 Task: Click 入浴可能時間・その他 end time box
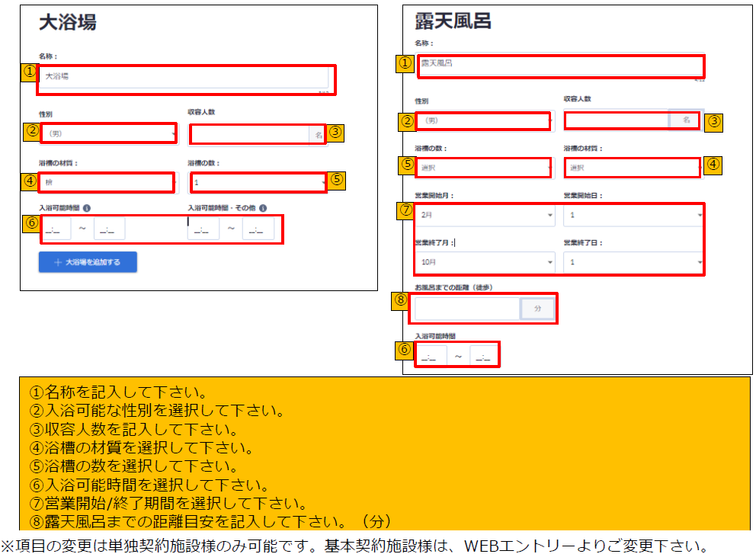pyautogui.click(x=258, y=229)
